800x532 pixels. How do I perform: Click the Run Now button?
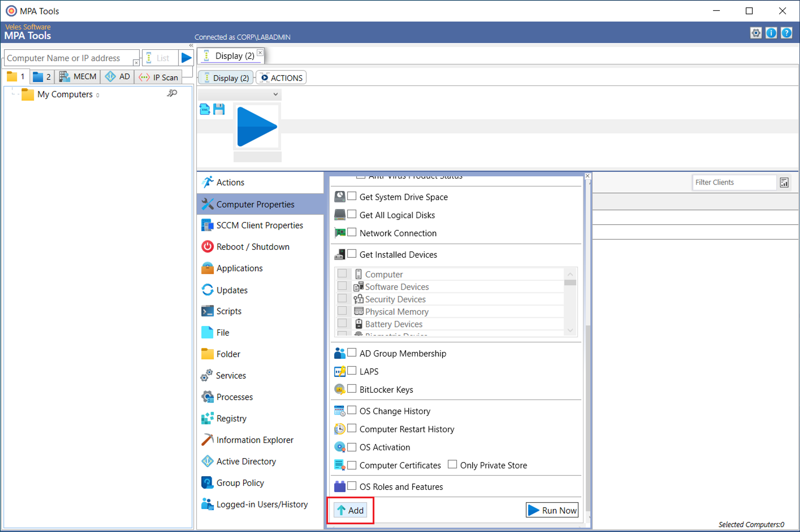(552, 510)
